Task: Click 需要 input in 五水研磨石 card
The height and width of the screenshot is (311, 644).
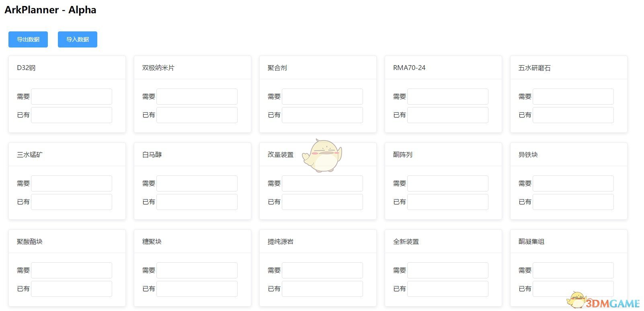Action: click(573, 97)
